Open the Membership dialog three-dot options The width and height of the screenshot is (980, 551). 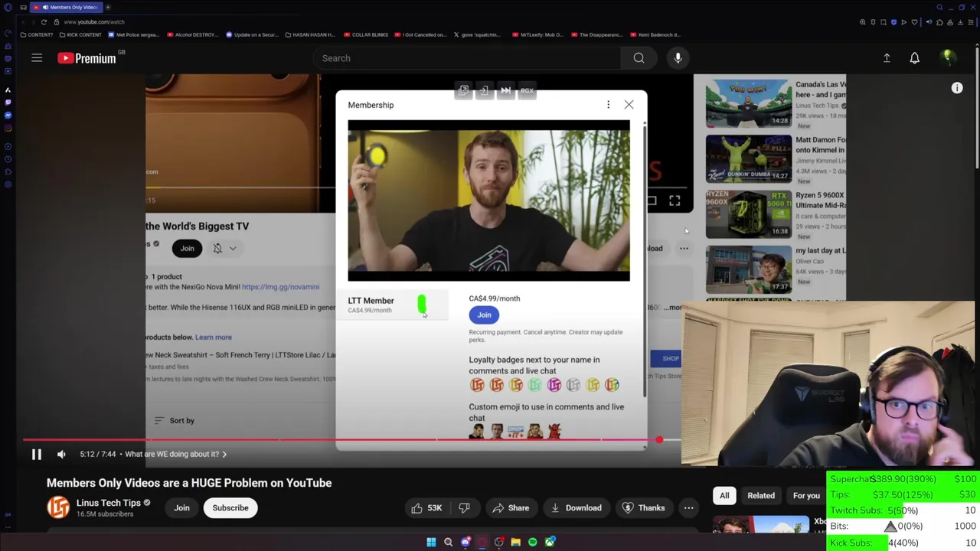pos(608,105)
